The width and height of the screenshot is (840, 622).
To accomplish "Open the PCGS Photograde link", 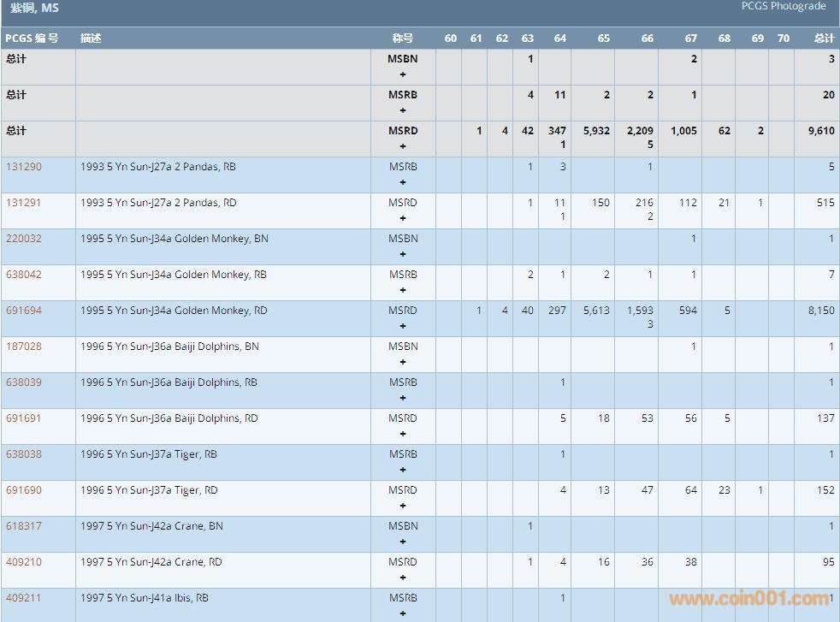I will click(x=784, y=7).
